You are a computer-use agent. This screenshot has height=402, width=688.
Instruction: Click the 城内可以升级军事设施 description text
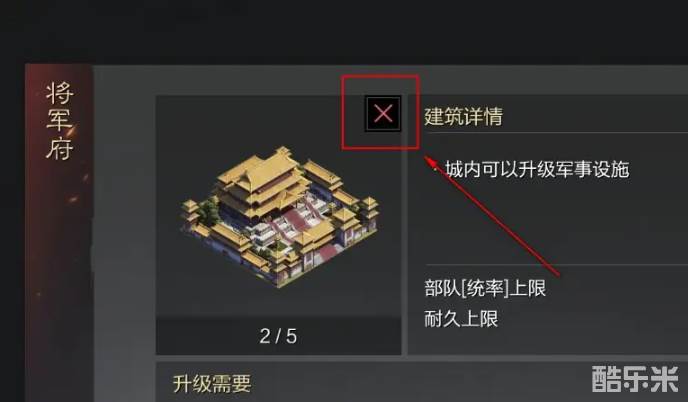537,169
